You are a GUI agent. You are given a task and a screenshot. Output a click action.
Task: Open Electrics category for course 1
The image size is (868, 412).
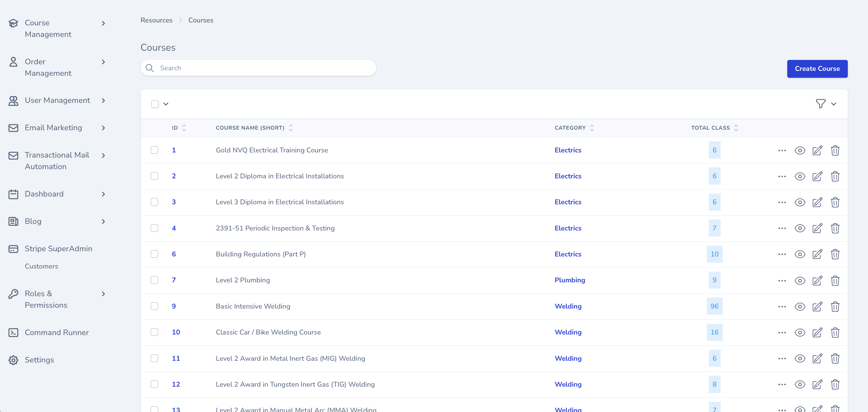(x=568, y=150)
